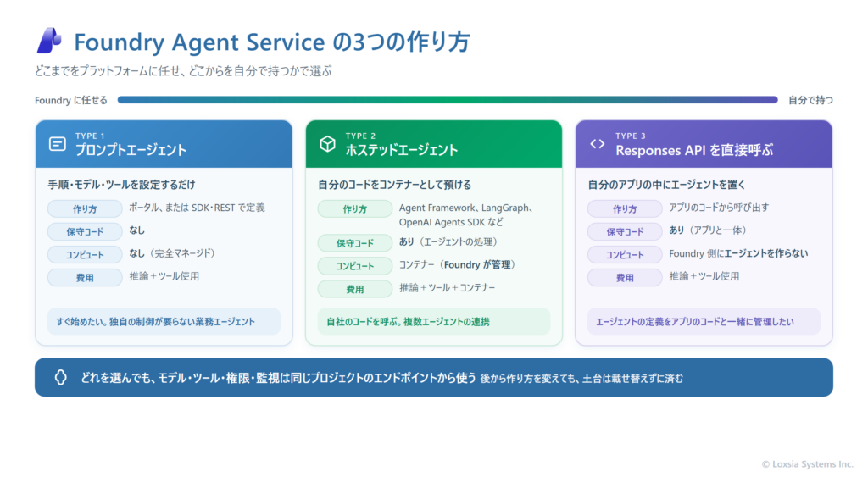The width and height of the screenshot is (868, 477).
Task: Click the 'すぐ始めたい。独自の制御が要らない…' note
Action: 164,321
